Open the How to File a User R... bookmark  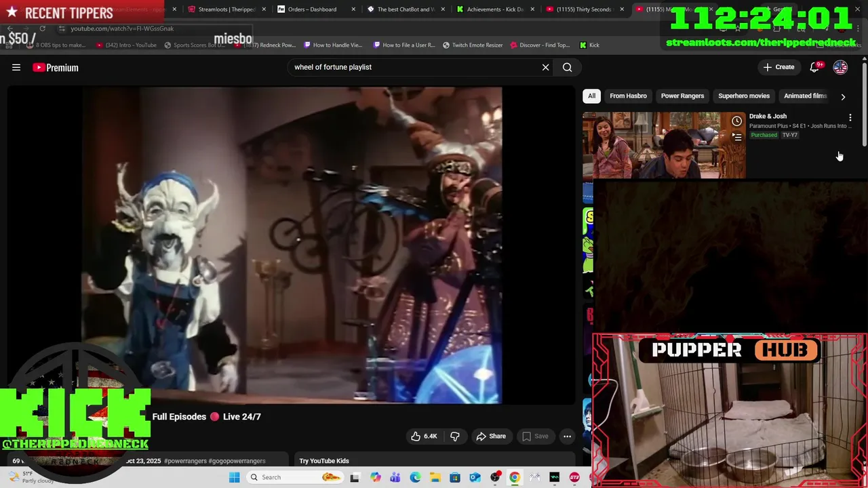point(403,45)
